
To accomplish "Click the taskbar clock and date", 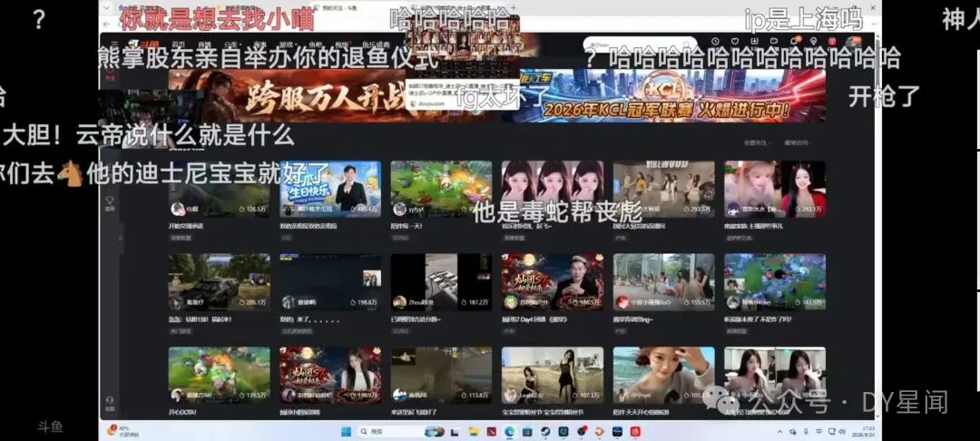I will point(865,432).
